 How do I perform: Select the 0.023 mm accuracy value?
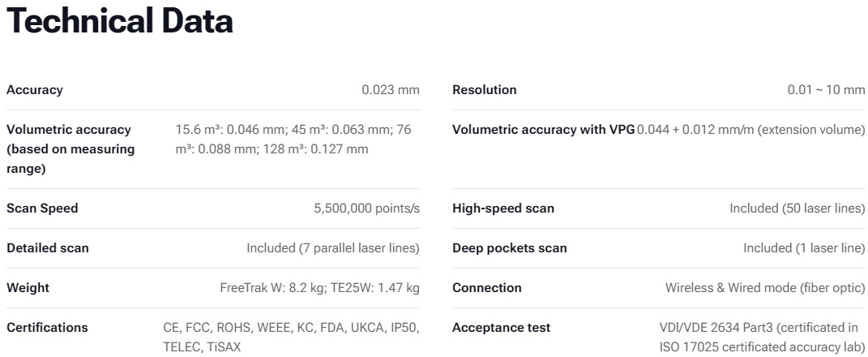[390, 90]
